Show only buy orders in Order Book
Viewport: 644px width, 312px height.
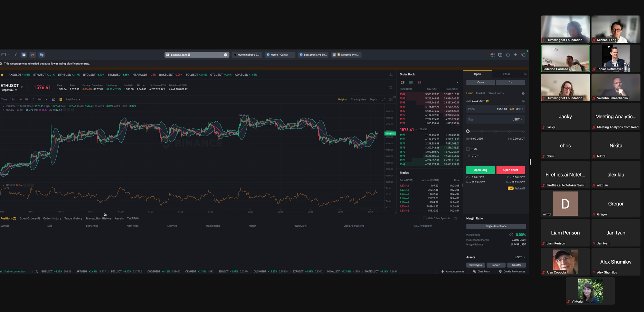(x=411, y=83)
